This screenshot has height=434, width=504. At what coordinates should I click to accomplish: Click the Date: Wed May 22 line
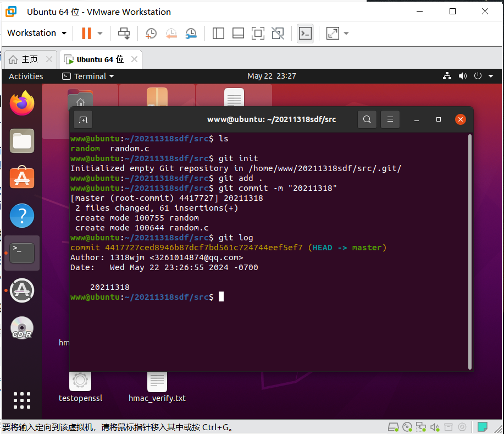(x=164, y=268)
